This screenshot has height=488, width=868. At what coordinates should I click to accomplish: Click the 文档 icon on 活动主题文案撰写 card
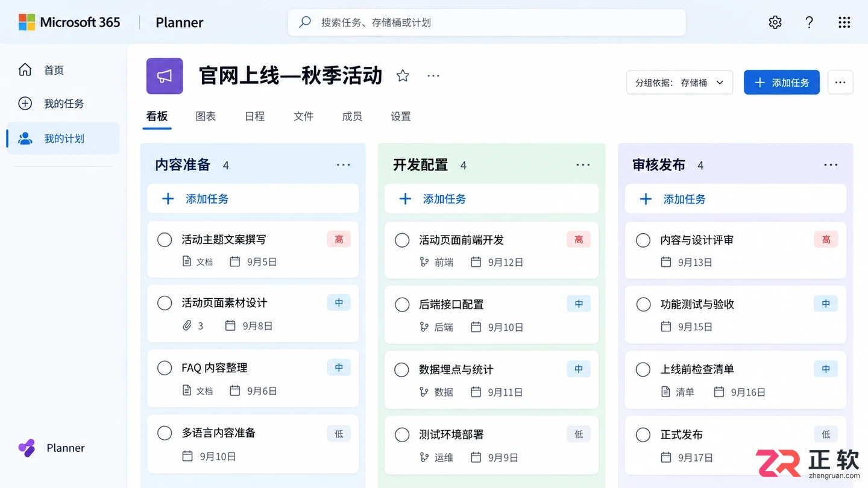tap(187, 261)
